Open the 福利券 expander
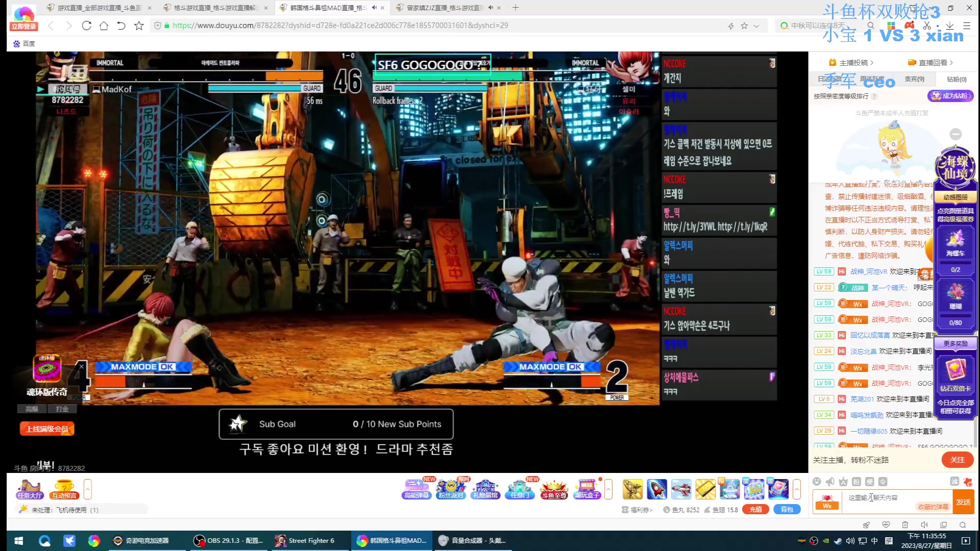 point(638,510)
